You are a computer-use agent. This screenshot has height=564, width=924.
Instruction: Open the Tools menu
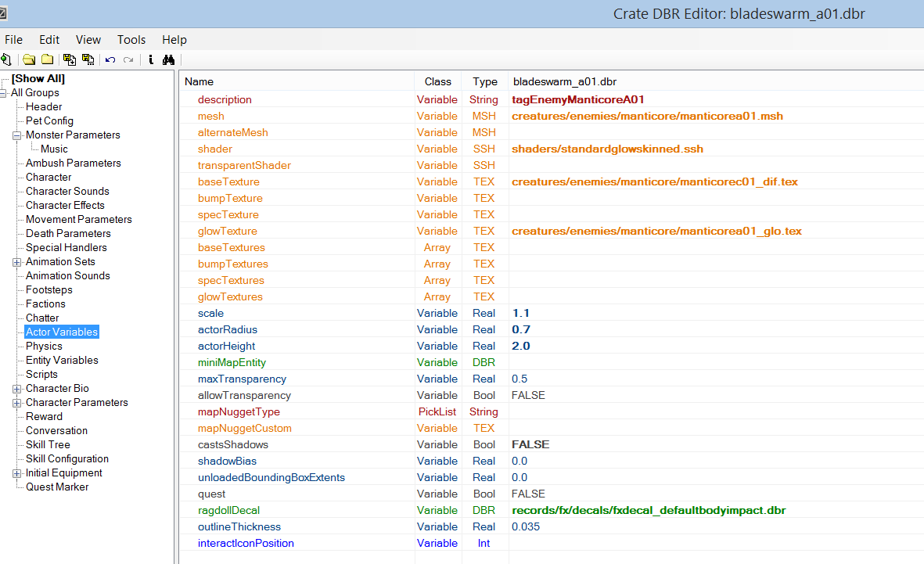(131, 39)
